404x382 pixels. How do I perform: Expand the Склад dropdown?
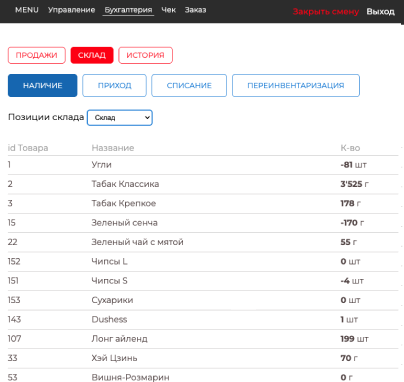pos(120,118)
